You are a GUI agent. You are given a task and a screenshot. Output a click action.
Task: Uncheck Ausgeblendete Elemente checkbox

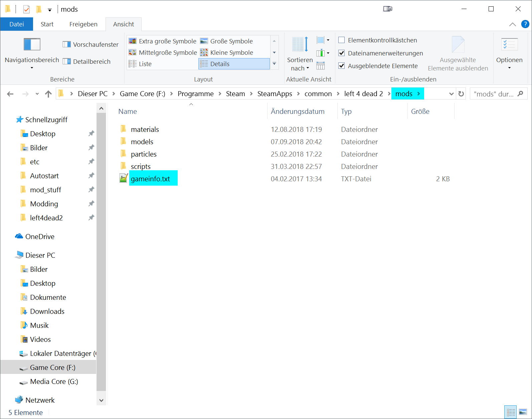point(342,66)
